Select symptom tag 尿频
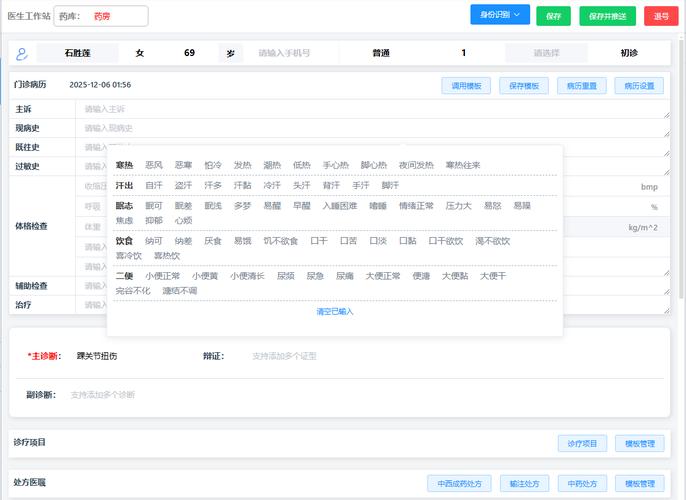The height and width of the screenshot is (500, 686). click(286, 276)
